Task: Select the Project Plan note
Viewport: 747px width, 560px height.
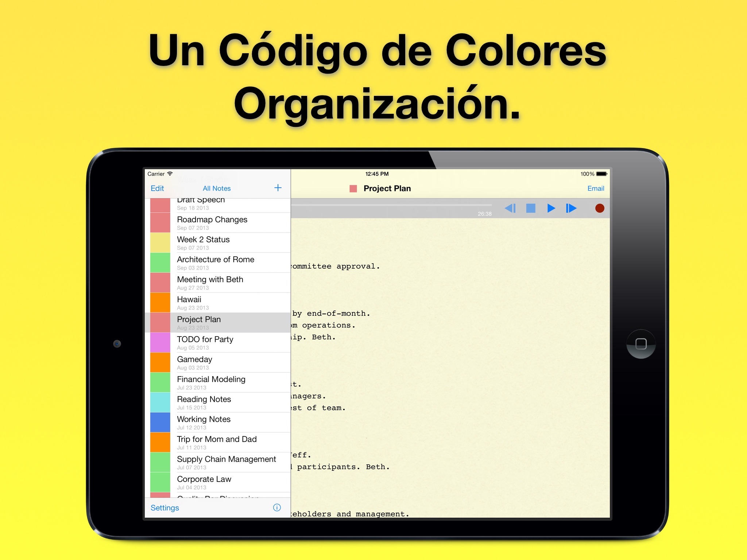Action: pyautogui.click(x=218, y=322)
